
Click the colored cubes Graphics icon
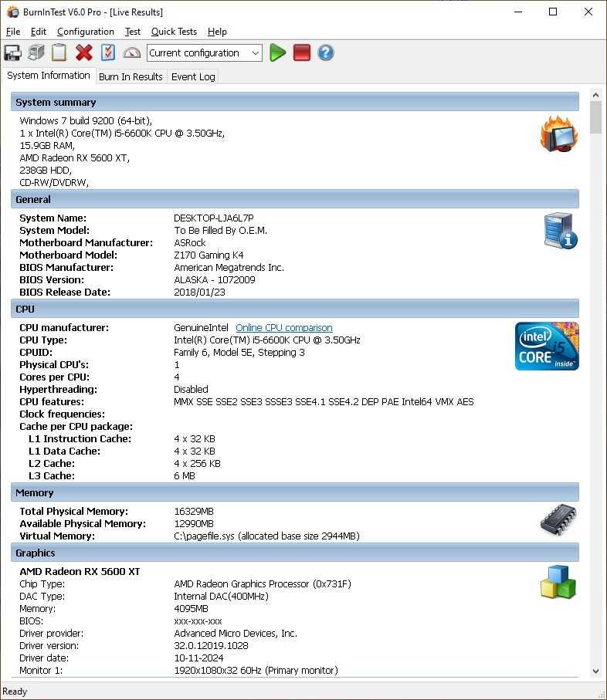click(558, 582)
